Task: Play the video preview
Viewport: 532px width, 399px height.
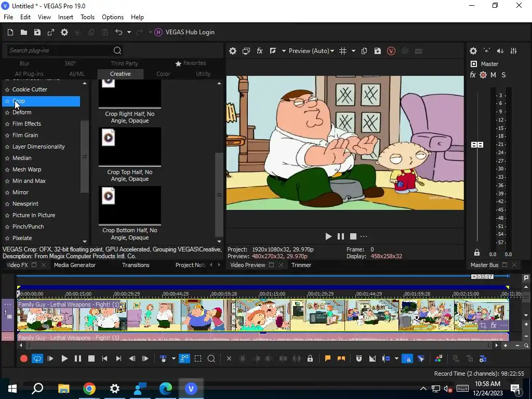Action: 328,236
